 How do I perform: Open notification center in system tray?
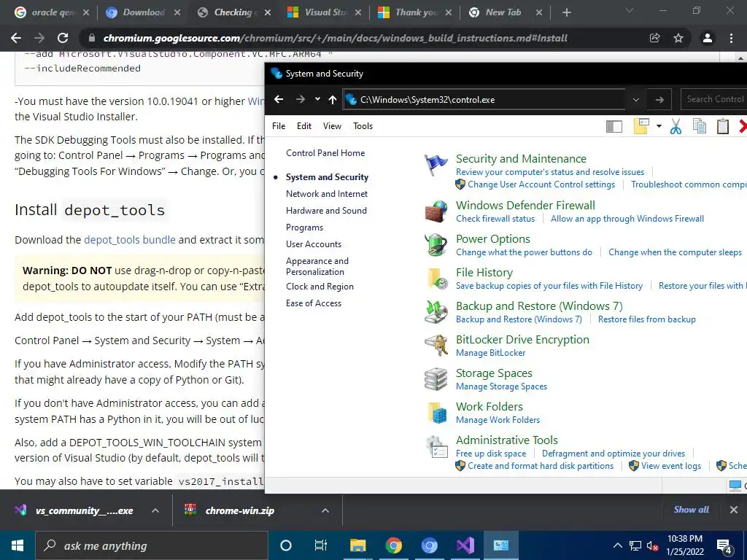coord(724,545)
